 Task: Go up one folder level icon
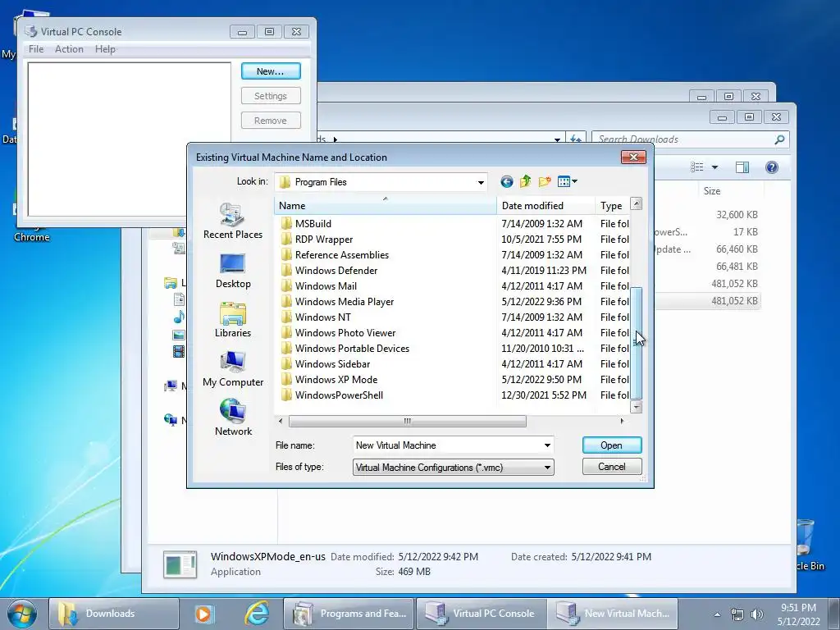pyautogui.click(x=525, y=181)
